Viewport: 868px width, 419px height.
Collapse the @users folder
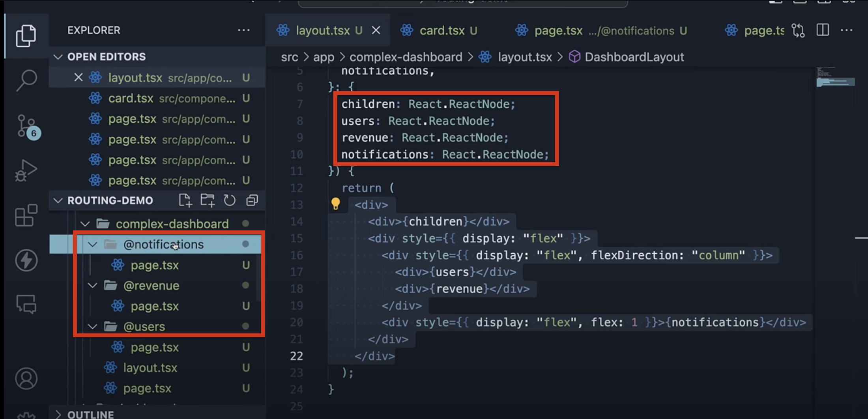pos(93,326)
